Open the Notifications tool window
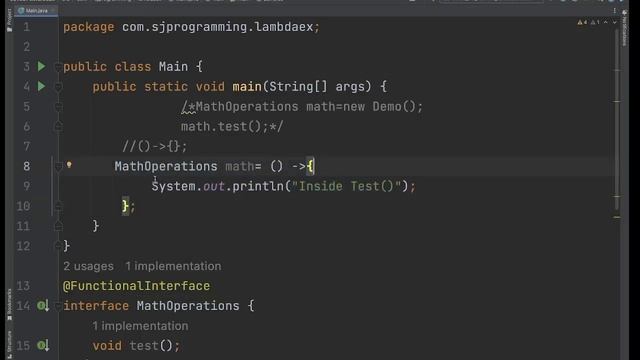640x360 pixels. (x=624, y=29)
